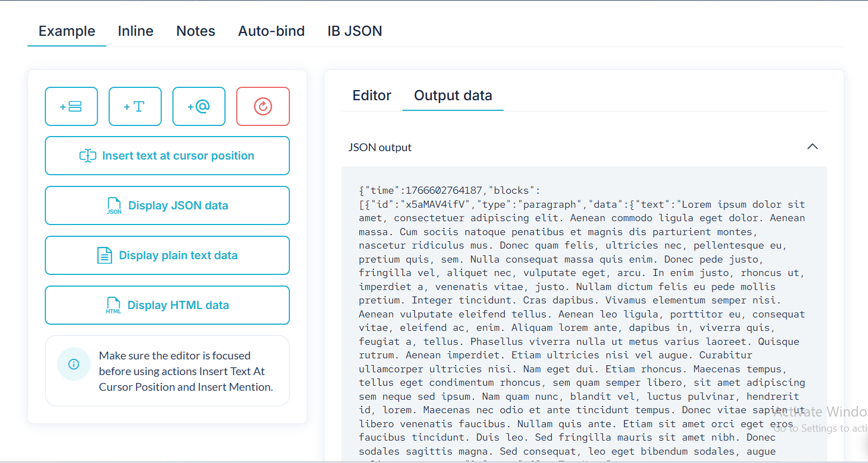
Task: Click Display HTML data button
Action: click(167, 305)
